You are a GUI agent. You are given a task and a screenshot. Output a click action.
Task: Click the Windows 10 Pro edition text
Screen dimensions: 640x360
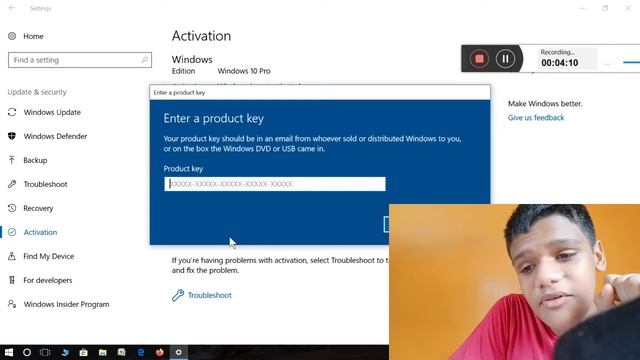coord(244,71)
